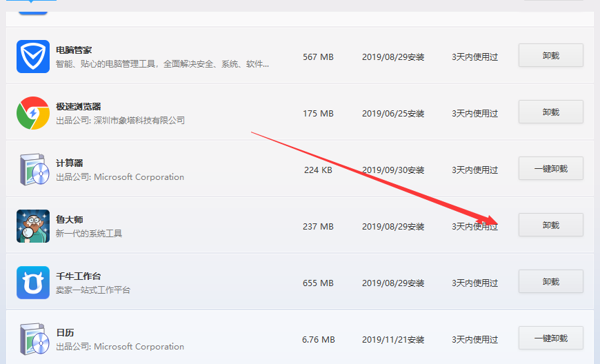Screen dimensions: 600x364
Task: Click the 计算器 installer disc icon
Action: (x=34, y=170)
